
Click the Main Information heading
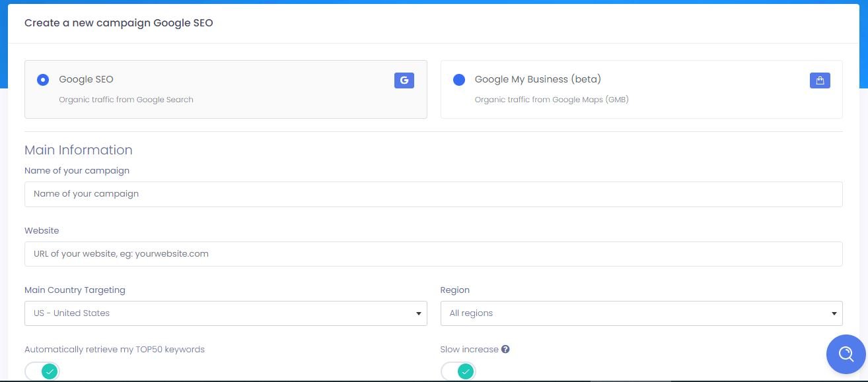[79, 150]
